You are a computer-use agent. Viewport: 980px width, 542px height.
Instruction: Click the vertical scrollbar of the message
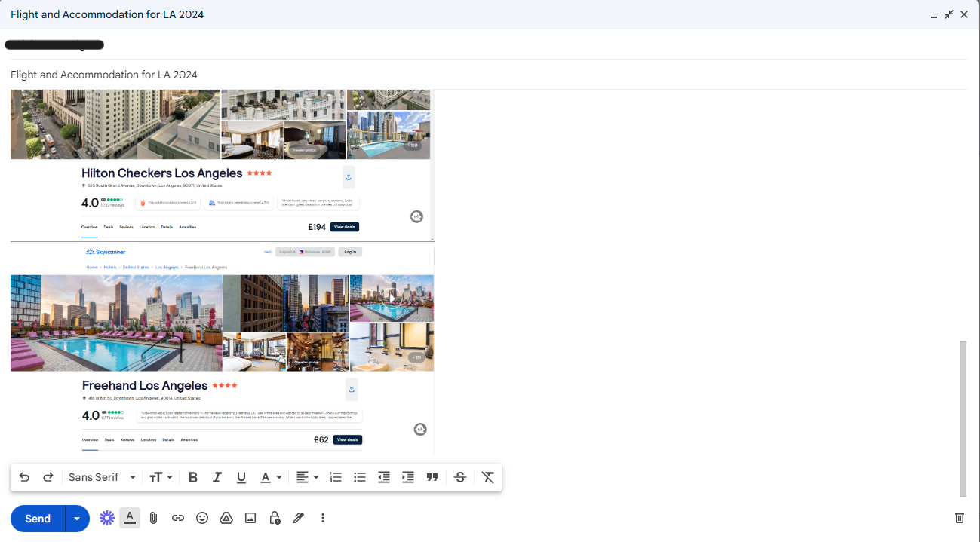click(963, 419)
